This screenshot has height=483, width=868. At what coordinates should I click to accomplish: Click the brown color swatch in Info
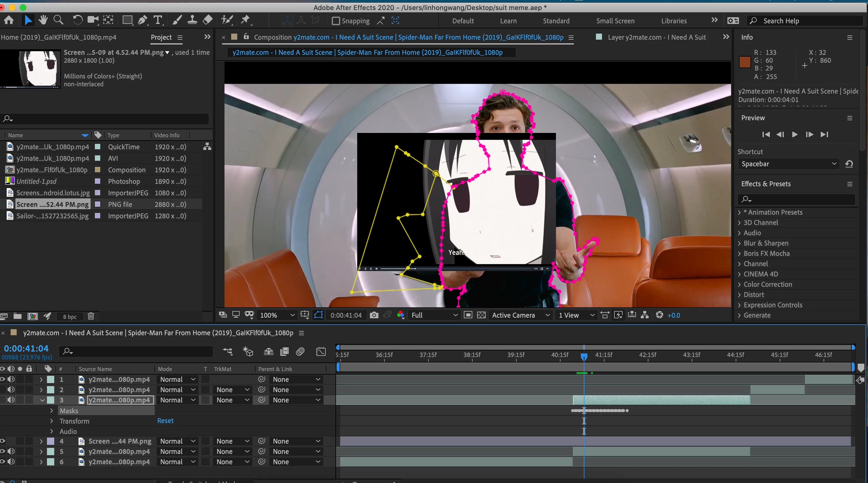tap(744, 62)
